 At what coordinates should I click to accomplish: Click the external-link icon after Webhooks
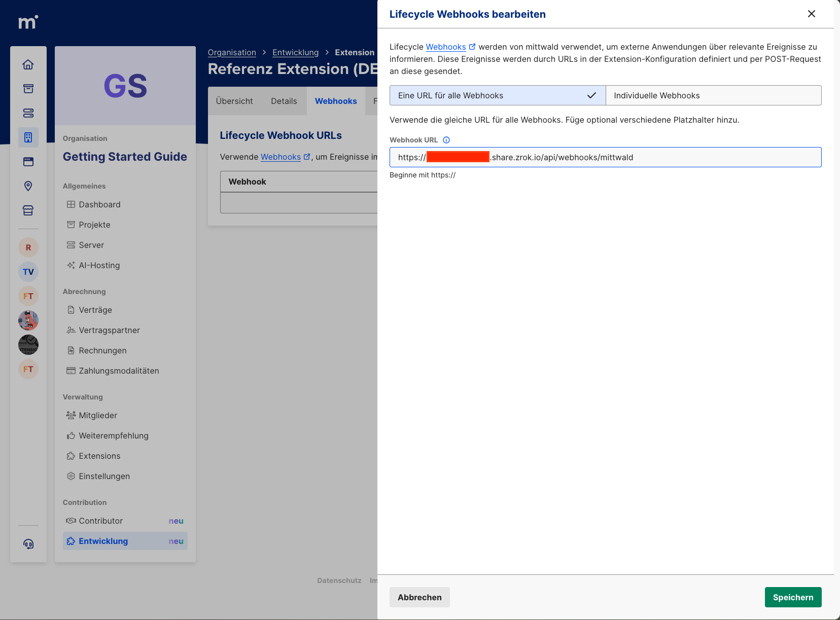pyautogui.click(x=473, y=46)
